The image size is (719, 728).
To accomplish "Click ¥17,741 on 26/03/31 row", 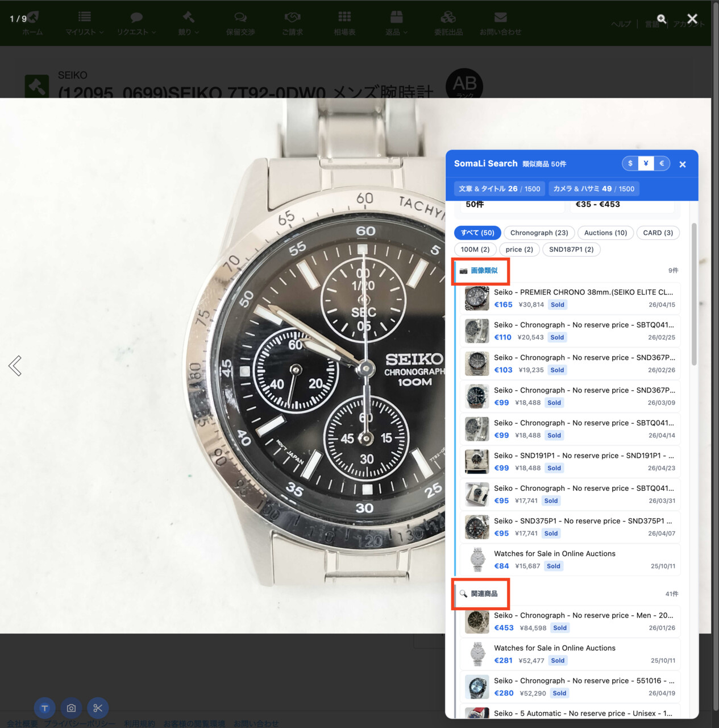I will click(526, 501).
